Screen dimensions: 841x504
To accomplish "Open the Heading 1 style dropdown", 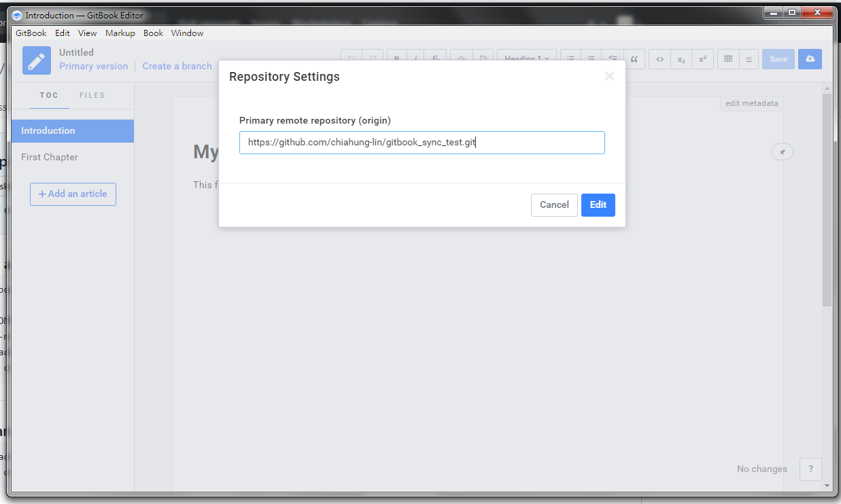I will (x=527, y=58).
